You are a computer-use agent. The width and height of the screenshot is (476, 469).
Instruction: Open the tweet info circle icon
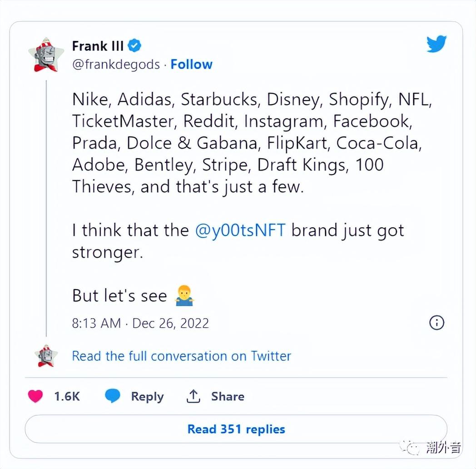click(436, 322)
